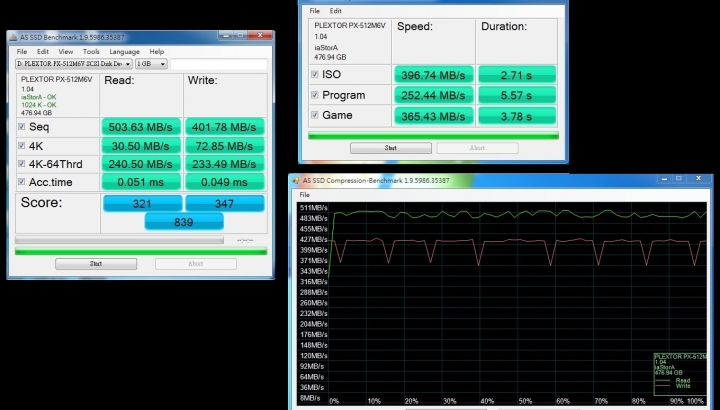Click the Compression-Benchmark title bar icon
Image resolution: width=720 pixels, height=410 pixels.
[296, 180]
